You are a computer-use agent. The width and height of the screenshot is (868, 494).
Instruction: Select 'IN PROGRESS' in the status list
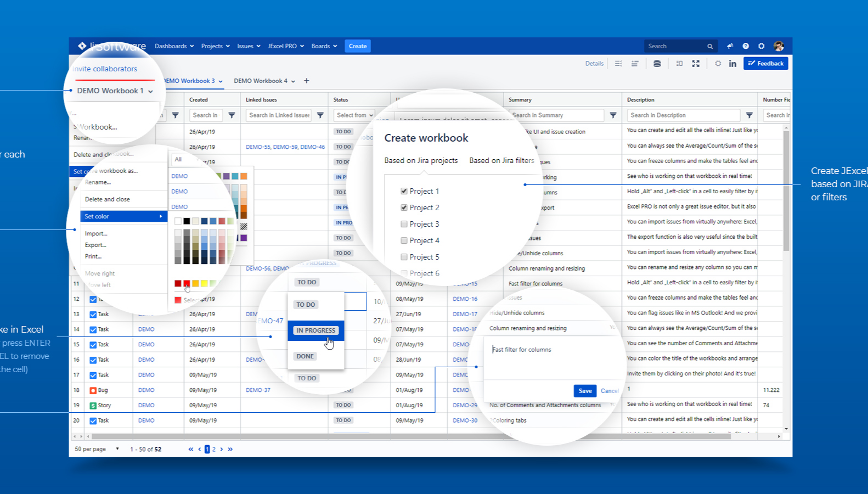point(316,330)
